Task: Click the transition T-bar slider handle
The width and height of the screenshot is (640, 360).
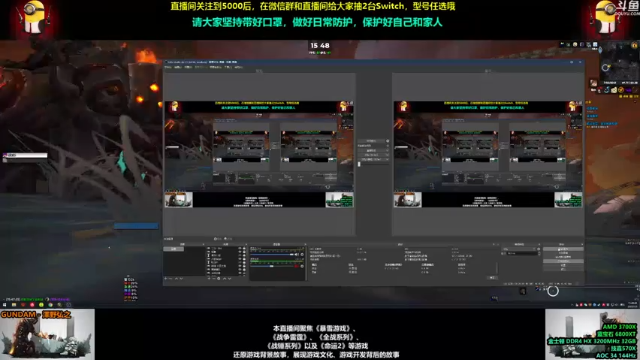Action: pyautogui.click(x=359, y=164)
